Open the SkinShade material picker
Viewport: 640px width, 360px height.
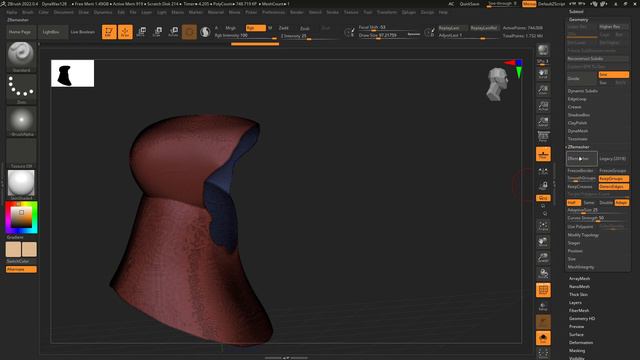tap(21, 185)
